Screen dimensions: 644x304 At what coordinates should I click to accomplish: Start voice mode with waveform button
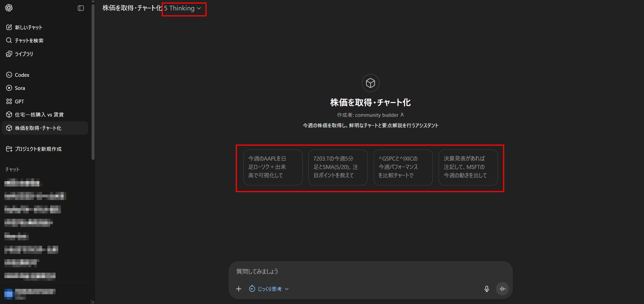(502, 289)
